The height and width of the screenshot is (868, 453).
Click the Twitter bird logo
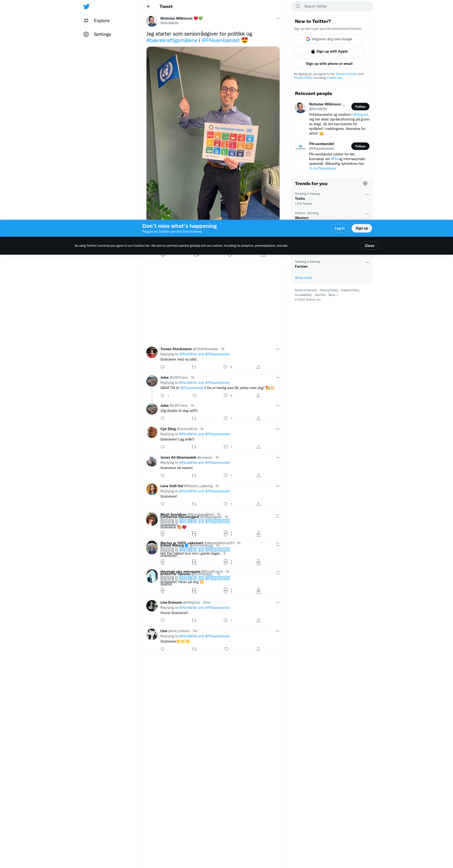click(86, 6)
